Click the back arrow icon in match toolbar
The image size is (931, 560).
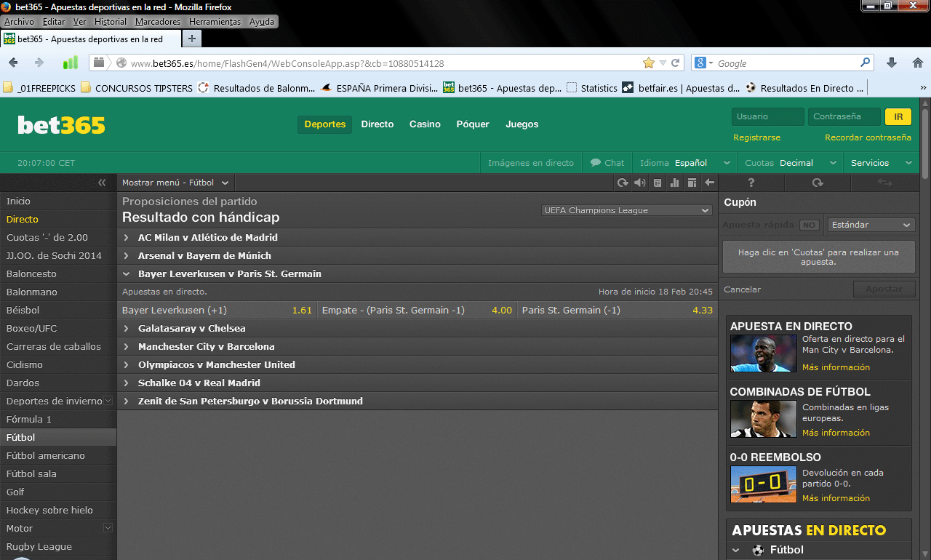click(710, 183)
